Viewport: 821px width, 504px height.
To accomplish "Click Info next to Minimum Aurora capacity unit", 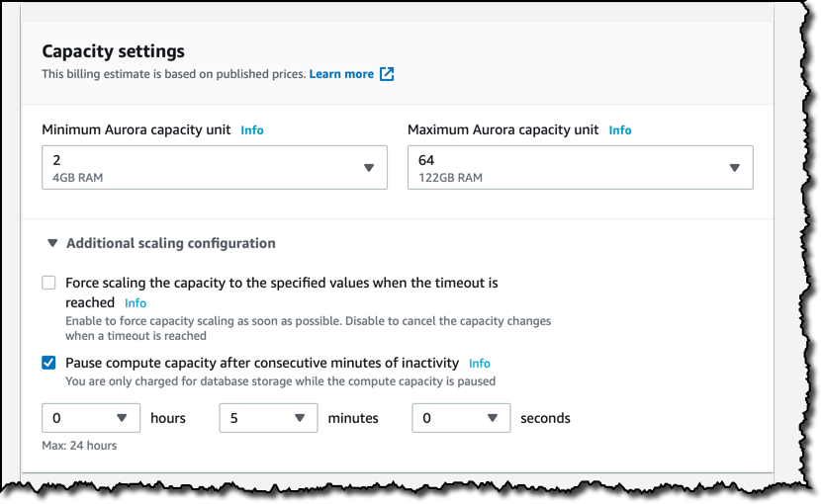I will click(252, 129).
